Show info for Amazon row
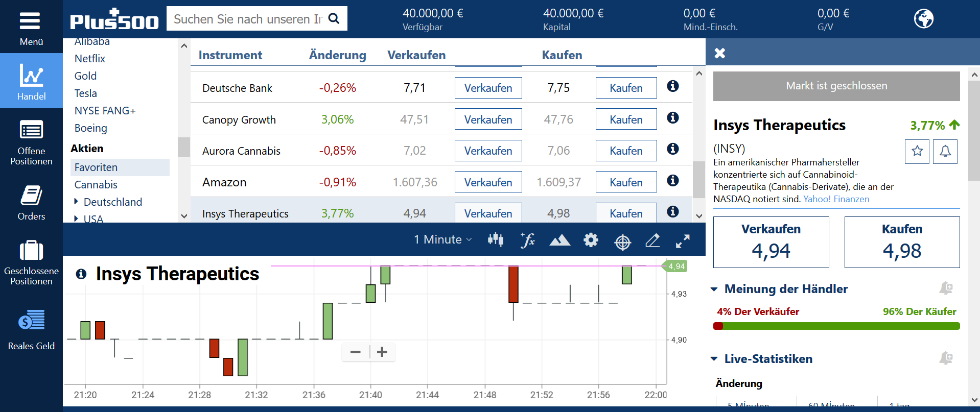Screen dimensions: 980x412 click(673, 180)
